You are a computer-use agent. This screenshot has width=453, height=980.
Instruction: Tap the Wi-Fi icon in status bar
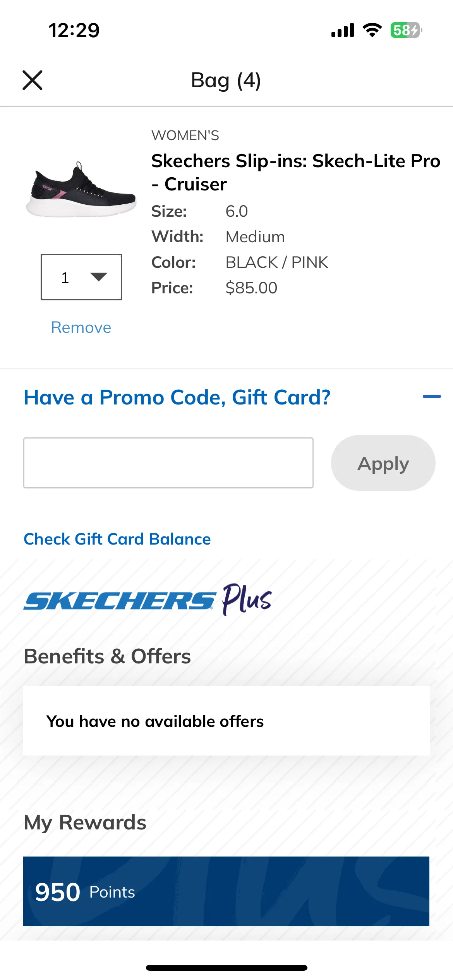tap(372, 30)
